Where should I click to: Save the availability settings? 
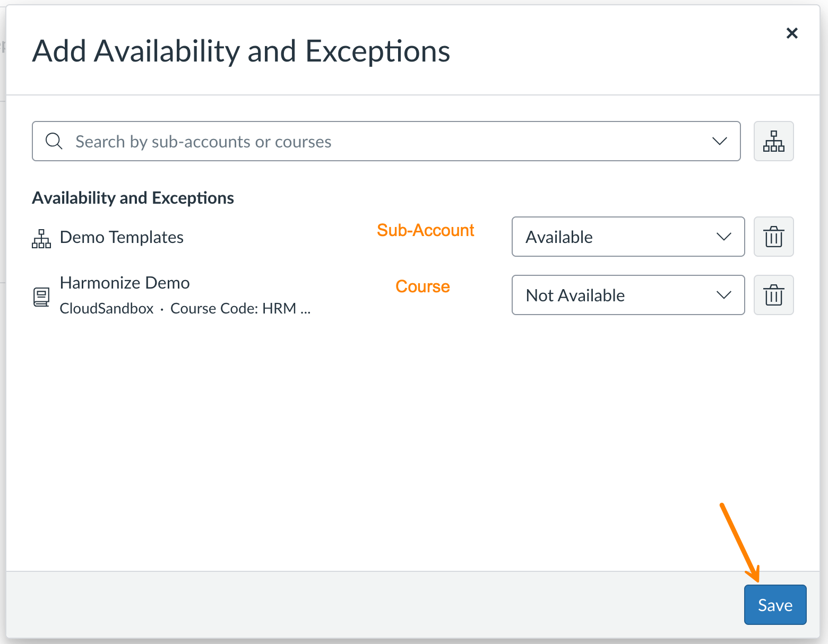[775, 605]
